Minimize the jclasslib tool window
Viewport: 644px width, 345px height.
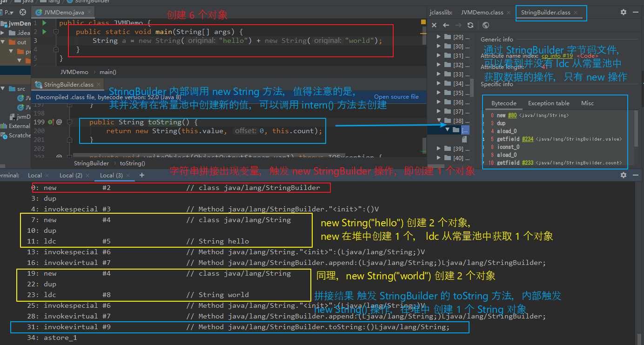pos(636,13)
